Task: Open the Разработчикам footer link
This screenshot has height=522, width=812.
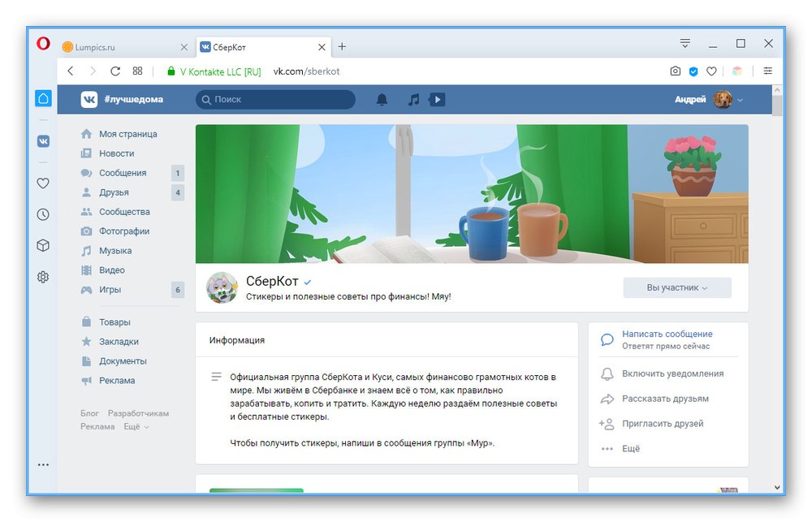Action: (138, 413)
